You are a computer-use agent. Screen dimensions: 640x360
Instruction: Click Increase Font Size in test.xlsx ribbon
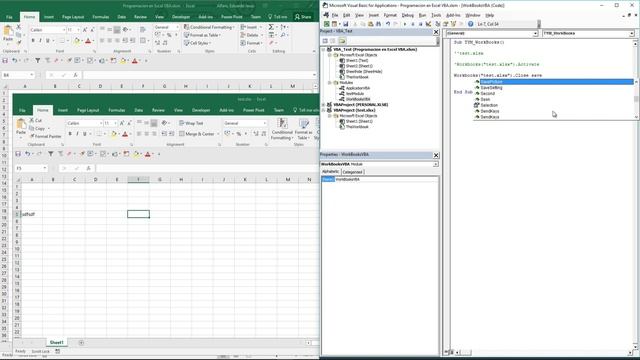click(x=122, y=123)
